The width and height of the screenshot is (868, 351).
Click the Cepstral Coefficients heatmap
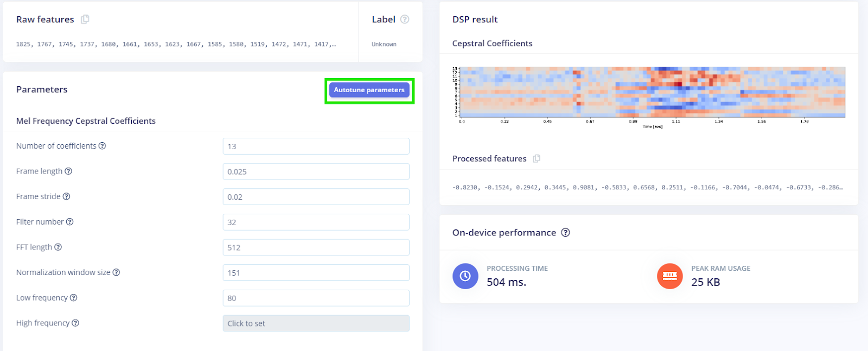[x=652, y=92]
